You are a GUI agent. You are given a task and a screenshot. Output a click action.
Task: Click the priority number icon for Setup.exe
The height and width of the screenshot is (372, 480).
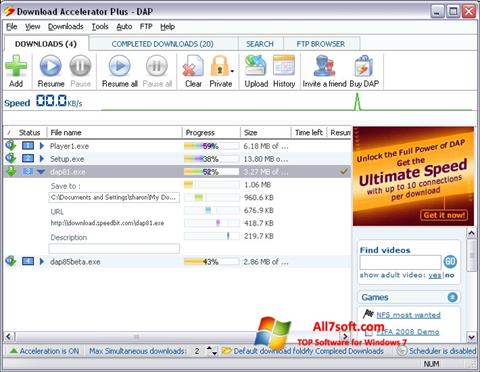click(x=28, y=159)
